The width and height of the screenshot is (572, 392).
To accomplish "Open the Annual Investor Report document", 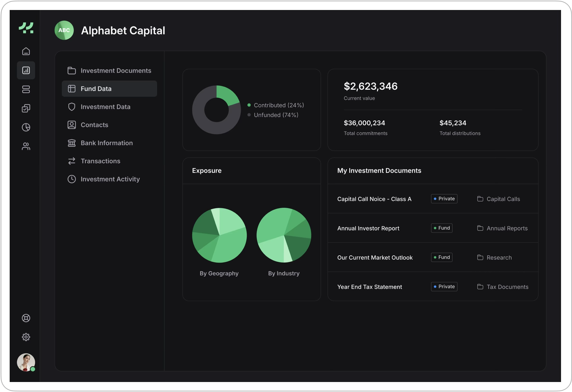I will click(x=368, y=228).
